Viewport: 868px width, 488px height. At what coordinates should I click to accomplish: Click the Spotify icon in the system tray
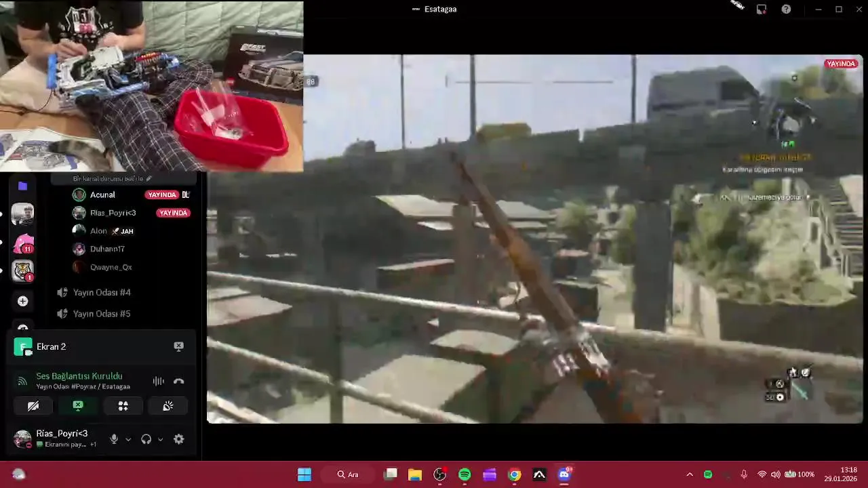click(x=708, y=474)
